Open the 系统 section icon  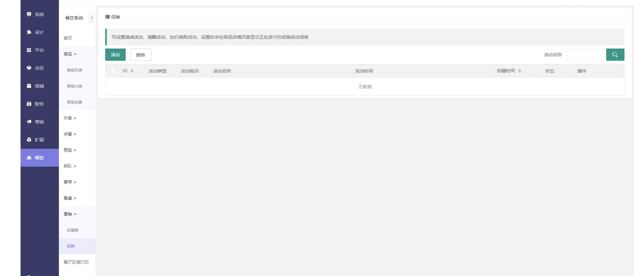click(x=29, y=14)
